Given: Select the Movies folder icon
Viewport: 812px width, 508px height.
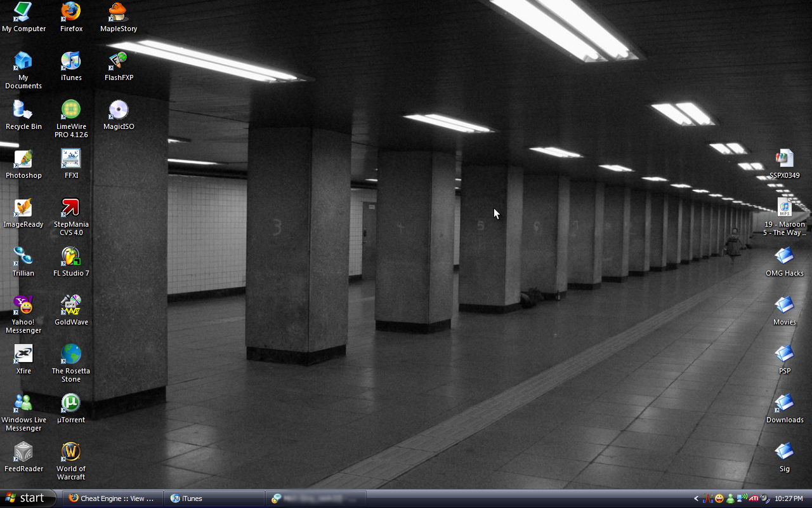Looking at the screenshot, I should [x=785, y=311].
